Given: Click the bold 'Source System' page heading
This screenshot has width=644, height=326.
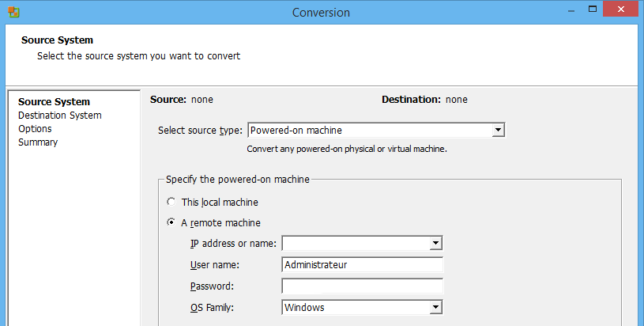Looking at the screenshot, I should click(57, 40).
